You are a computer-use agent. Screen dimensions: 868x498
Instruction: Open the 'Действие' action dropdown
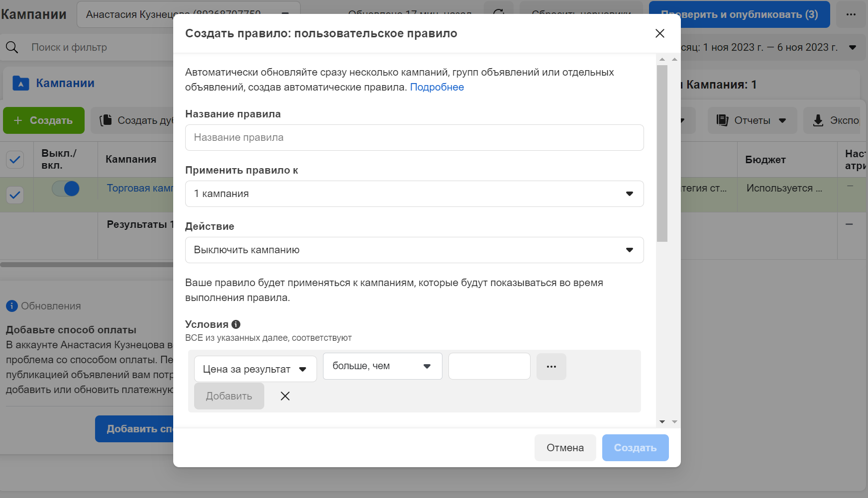click(x=414, y=250)
